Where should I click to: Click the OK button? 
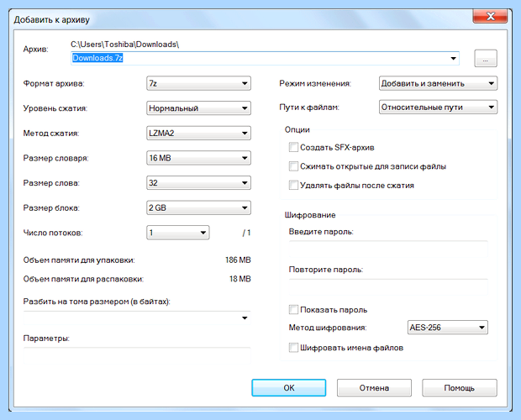click(289, 388)
